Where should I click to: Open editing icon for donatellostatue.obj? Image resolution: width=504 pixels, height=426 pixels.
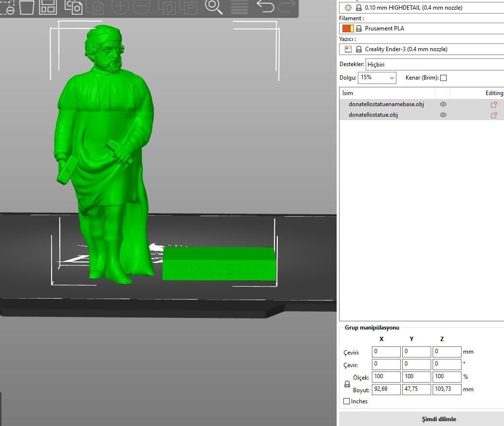click(x=494, y=115)
